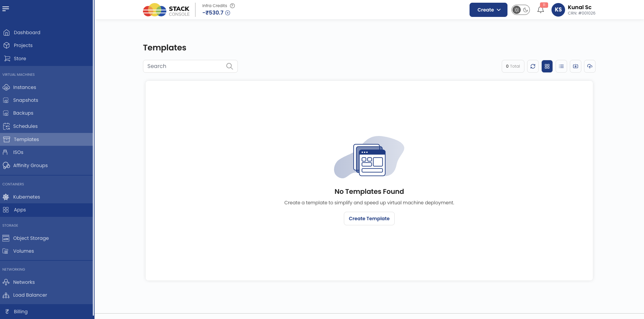Open the Load Balancer page
The height and width of the screenshot is (319, 644).
46,295
